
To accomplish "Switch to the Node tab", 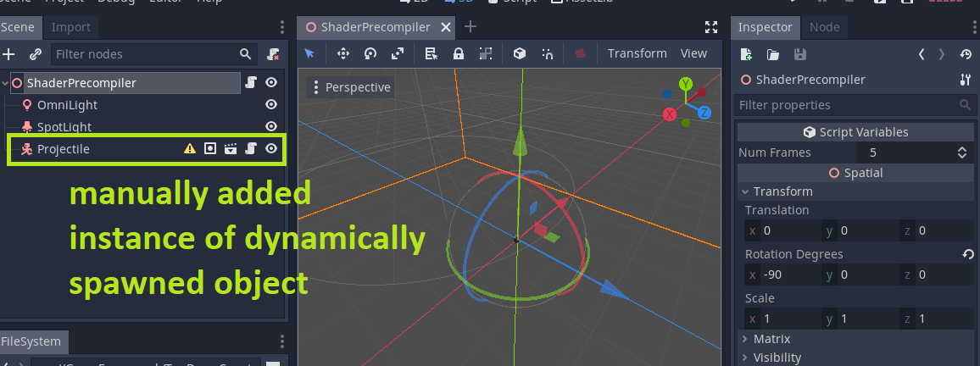I will pyautogui.click(x=824, y=27).
